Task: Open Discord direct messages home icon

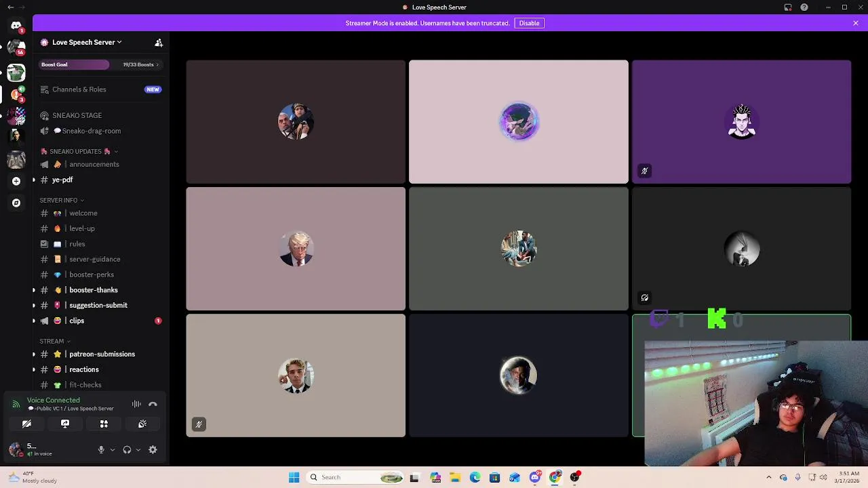Action: 16,26
